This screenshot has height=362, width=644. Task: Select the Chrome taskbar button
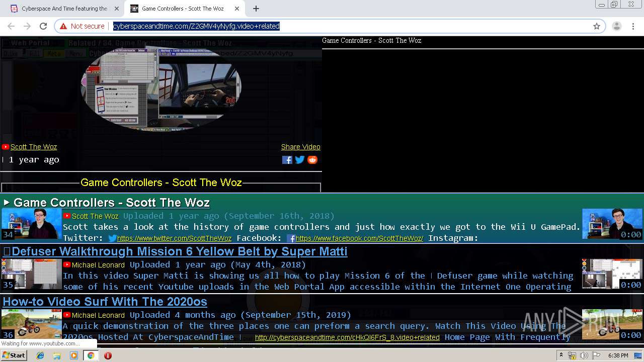point(91,355)
